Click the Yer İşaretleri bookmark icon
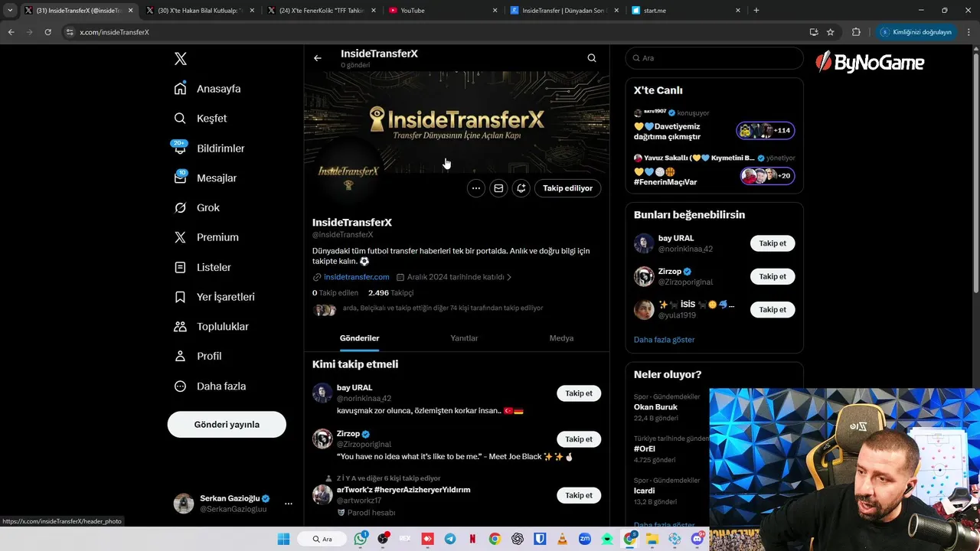Viewport: 980px width, 551px height. [180, 297]
